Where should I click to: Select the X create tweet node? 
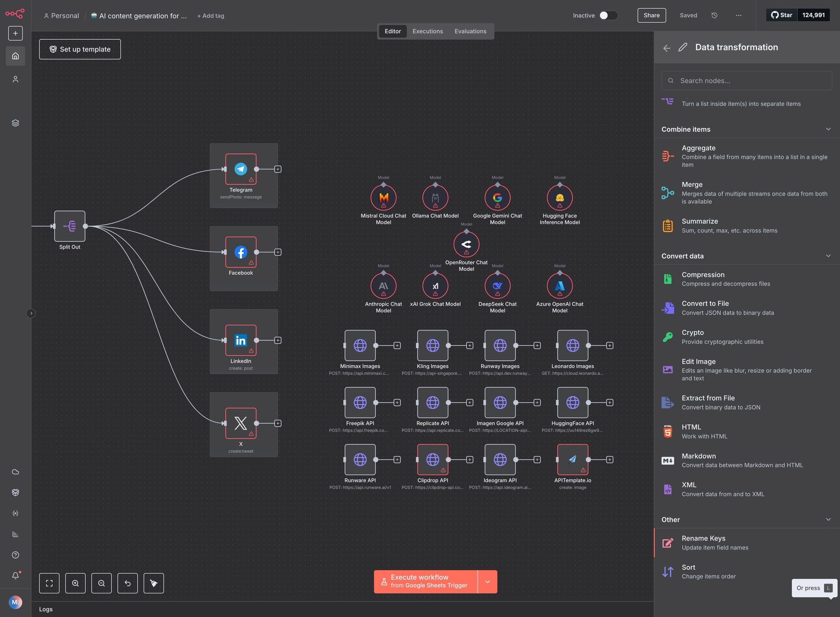click(x=241, y=423)
